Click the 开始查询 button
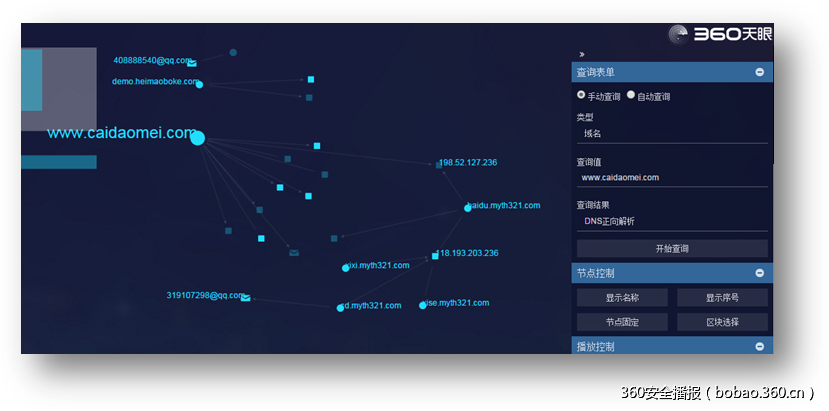The image size is (829, 411). coord(671,248)
